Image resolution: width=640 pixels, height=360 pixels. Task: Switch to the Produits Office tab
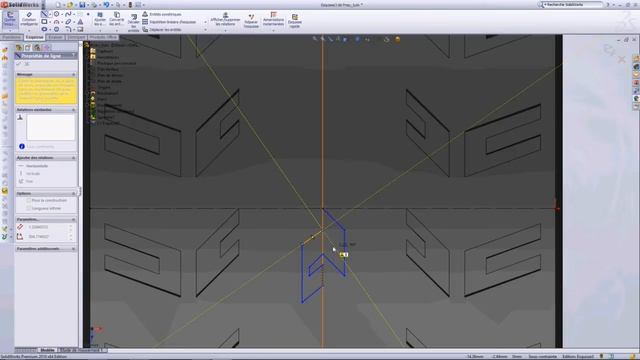coord(103,37)
